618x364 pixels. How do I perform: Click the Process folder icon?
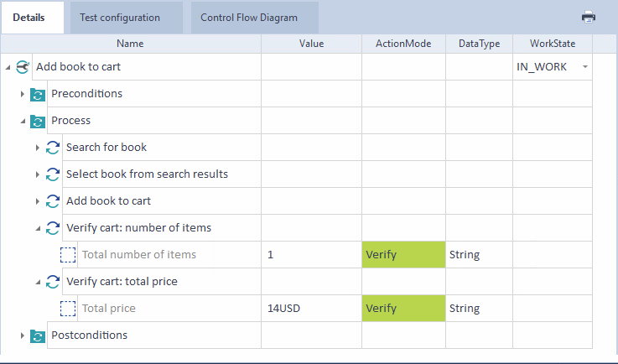37,121
